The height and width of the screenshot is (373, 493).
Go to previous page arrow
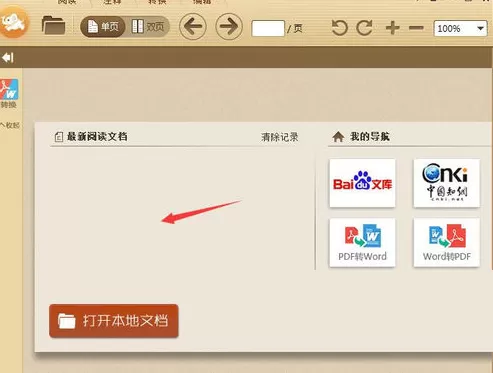tap(193, 26)
